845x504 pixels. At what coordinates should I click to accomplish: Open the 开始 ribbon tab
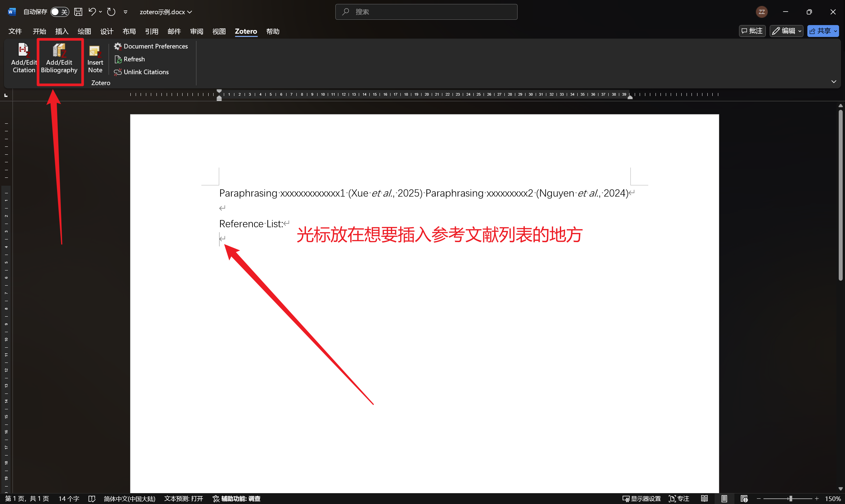click(39, 31)
